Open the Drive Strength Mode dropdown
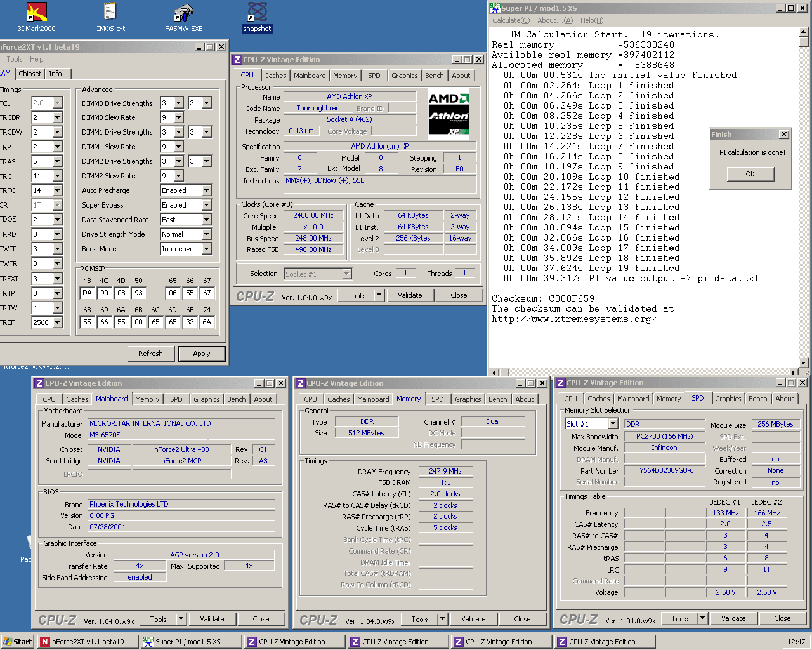Image resolution: width=812 pixels, height=650 pixels. pyautogui.click(x=206, y=234)
